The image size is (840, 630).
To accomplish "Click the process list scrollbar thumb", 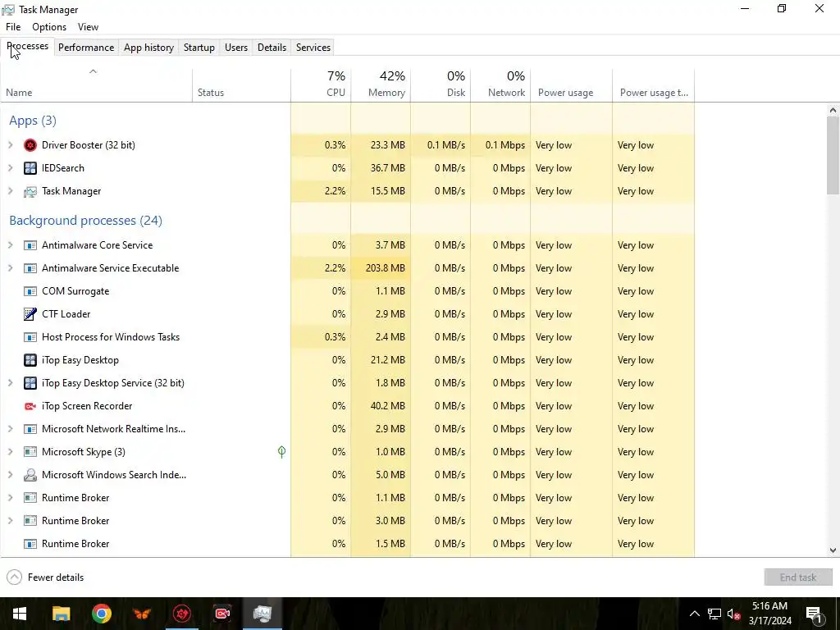I will (x=833, y=155).
